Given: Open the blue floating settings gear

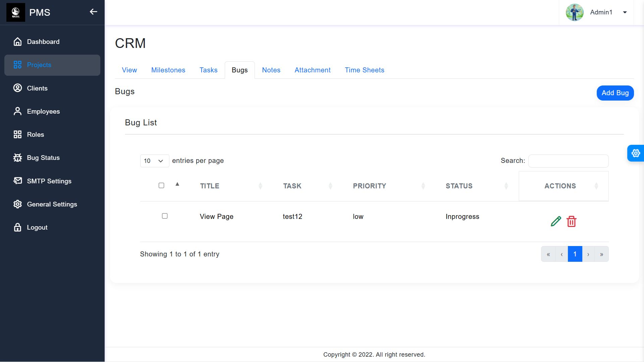Looking at the screenshot, I should (636, 153).
